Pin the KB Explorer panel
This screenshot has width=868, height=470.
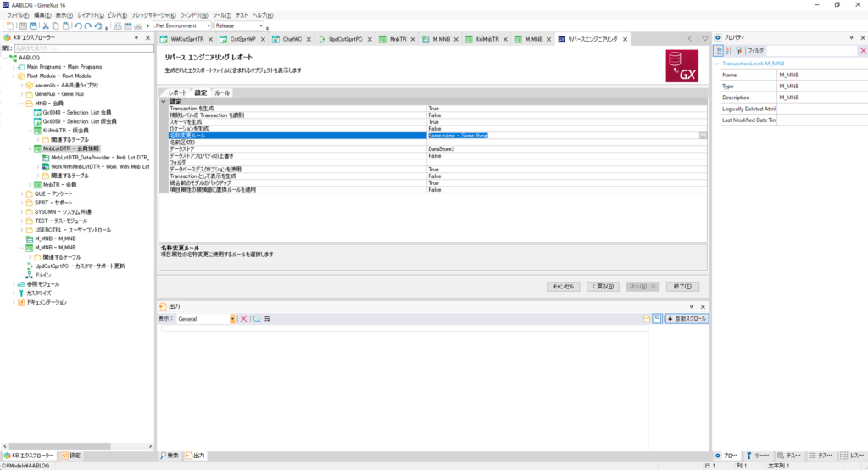(136, 37)
